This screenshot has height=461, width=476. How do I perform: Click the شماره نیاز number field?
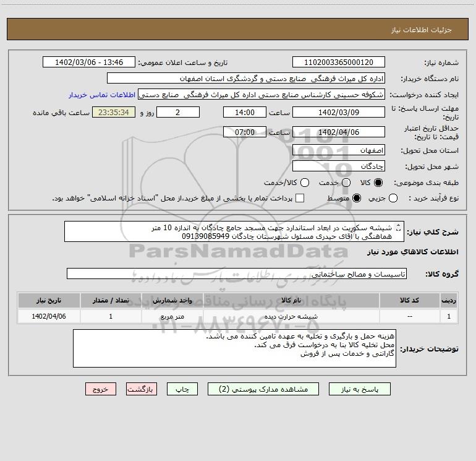coord(339,62)
